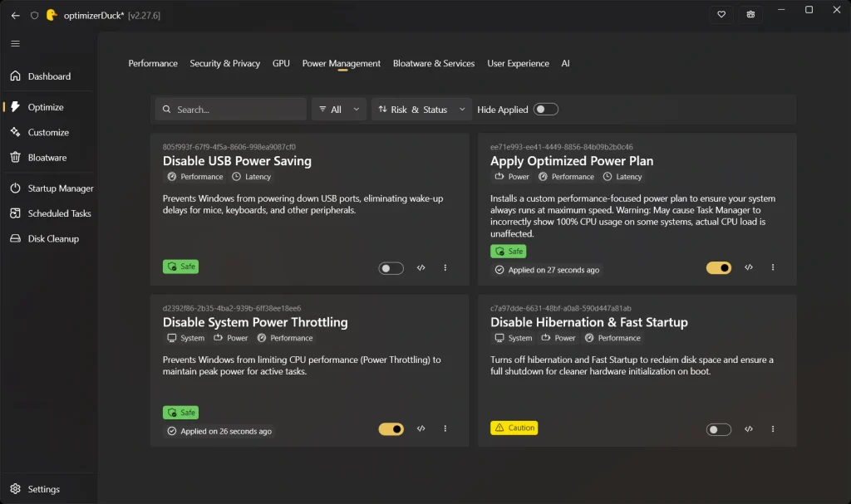Image resolution: width=851 pixels, height=504 pixels.
Task: Click the back arrow in title bar
Action: click(x=15, y=15)
